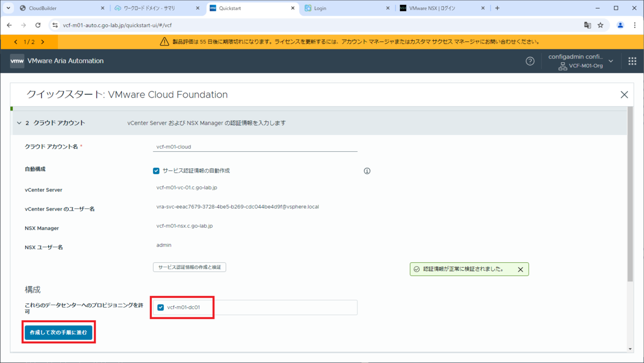Bookmark this page with star icon
The width and height of the screenshot is (644, 363).
point(601,25)
